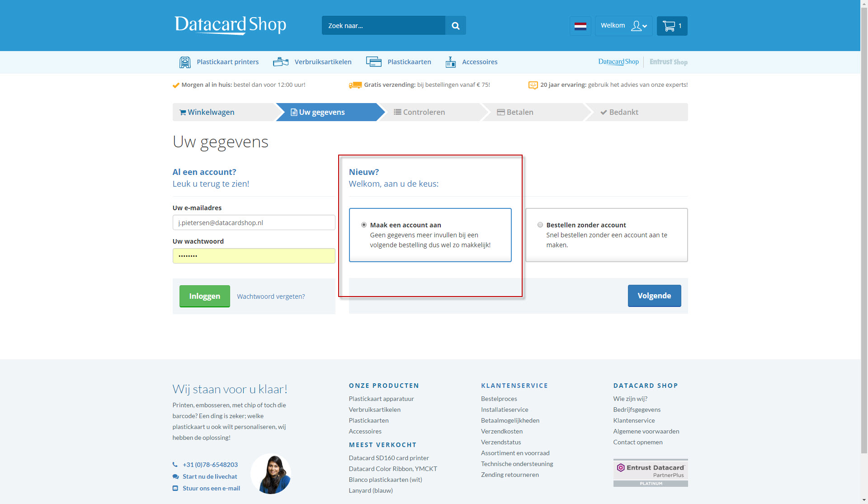Click the e-mailadres input field
This screenshot has height=504, width=868.
click(x=254, y=222)
